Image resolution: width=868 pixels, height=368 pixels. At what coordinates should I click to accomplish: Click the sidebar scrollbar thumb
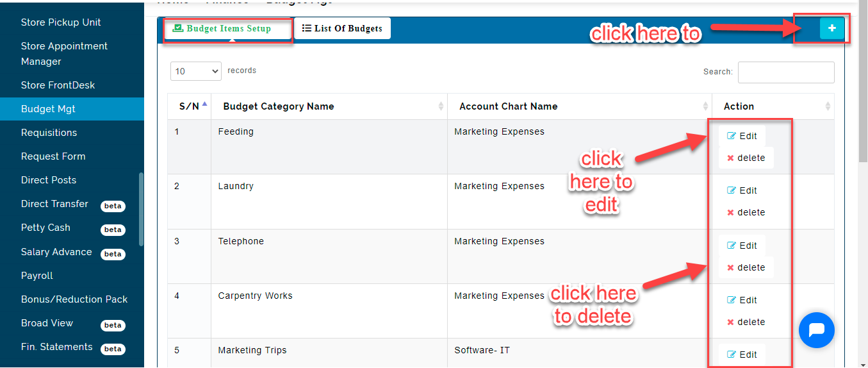click(141, 209)
